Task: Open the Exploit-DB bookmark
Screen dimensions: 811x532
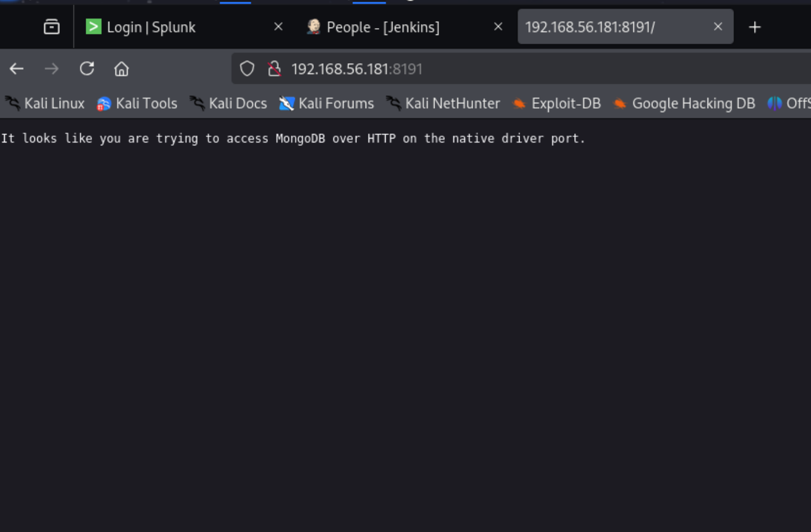Action: coord(557,103)
